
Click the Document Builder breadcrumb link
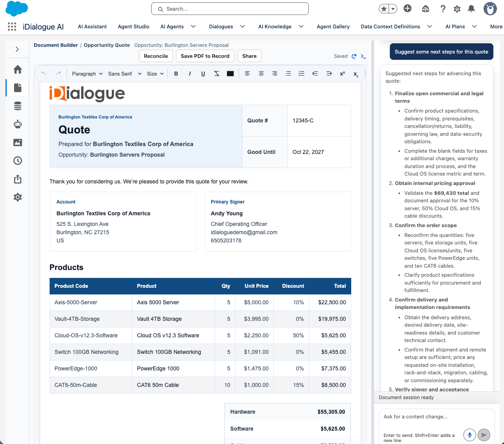pos(56,45)
